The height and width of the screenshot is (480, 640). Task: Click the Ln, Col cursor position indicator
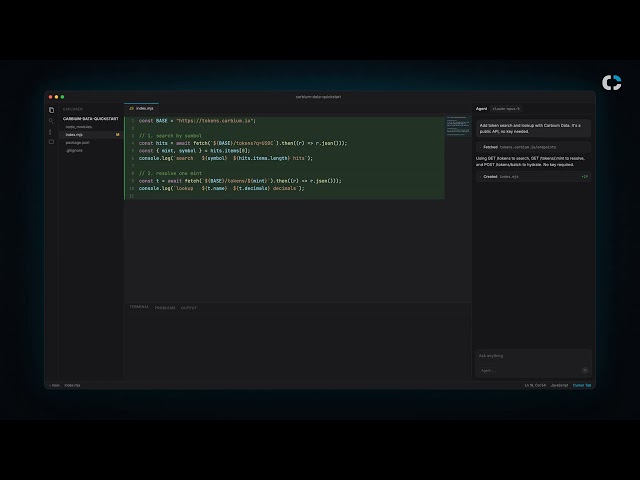[x=535, y=385]
